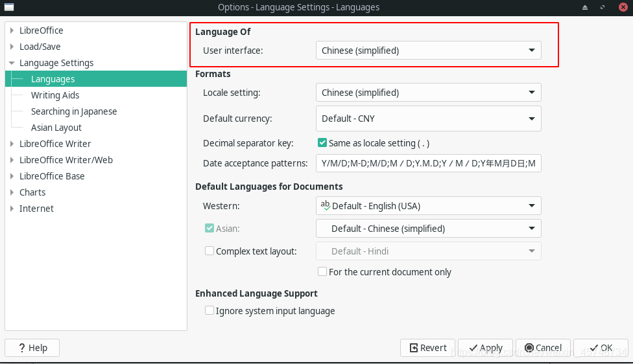
Task: Toggle the Asian languages checkbox
Action: 209,228
